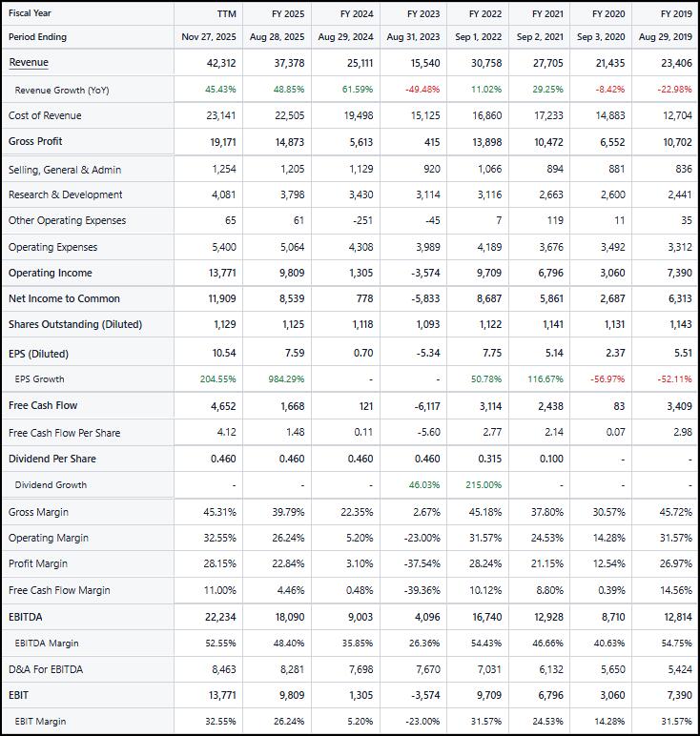Click the underlined Revenue row label

click(x=29, y=63)
